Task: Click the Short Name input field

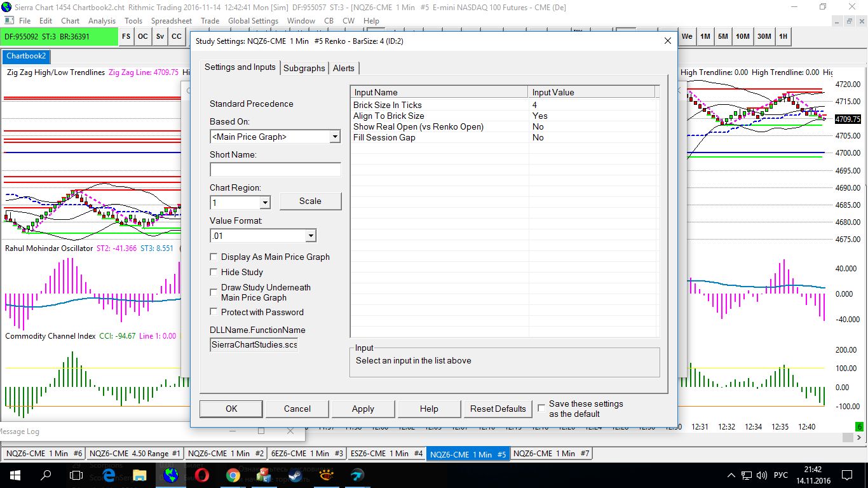Action: click(x=275, y=170)
